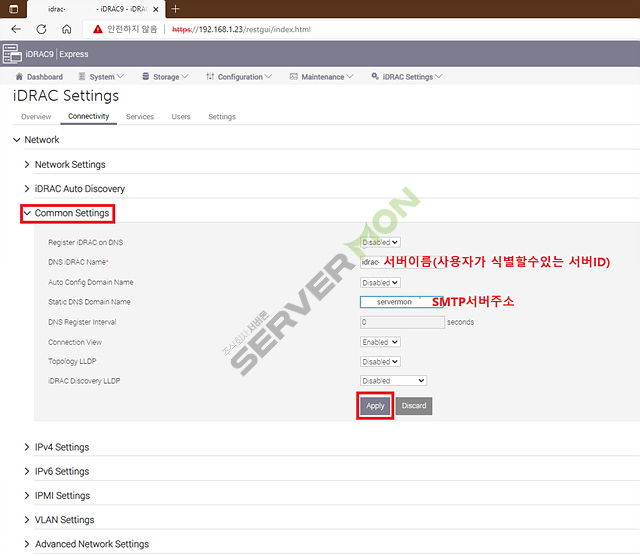The image size is (640, 556).
Task: Select the Connectivity tab
Action: point(89,116)
